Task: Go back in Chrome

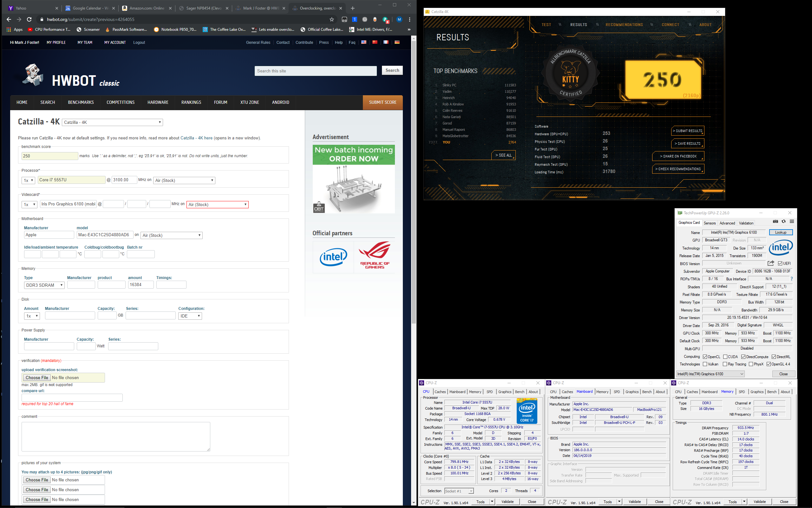Action: pos(9,19)
